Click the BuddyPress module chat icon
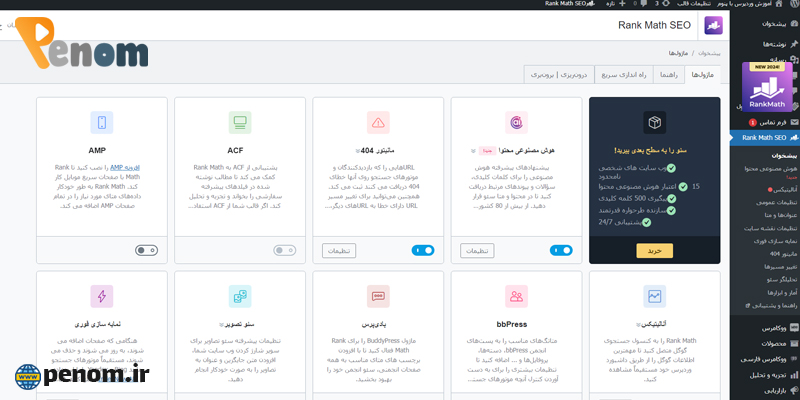 [378, 296]
